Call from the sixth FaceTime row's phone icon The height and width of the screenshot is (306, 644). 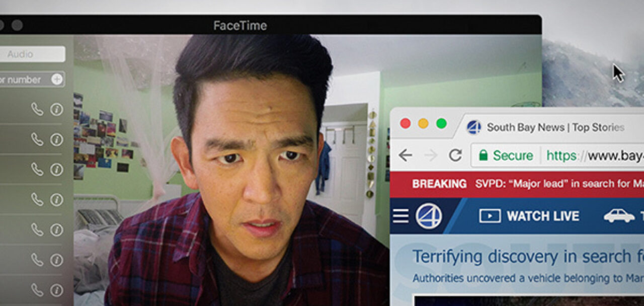37,260
